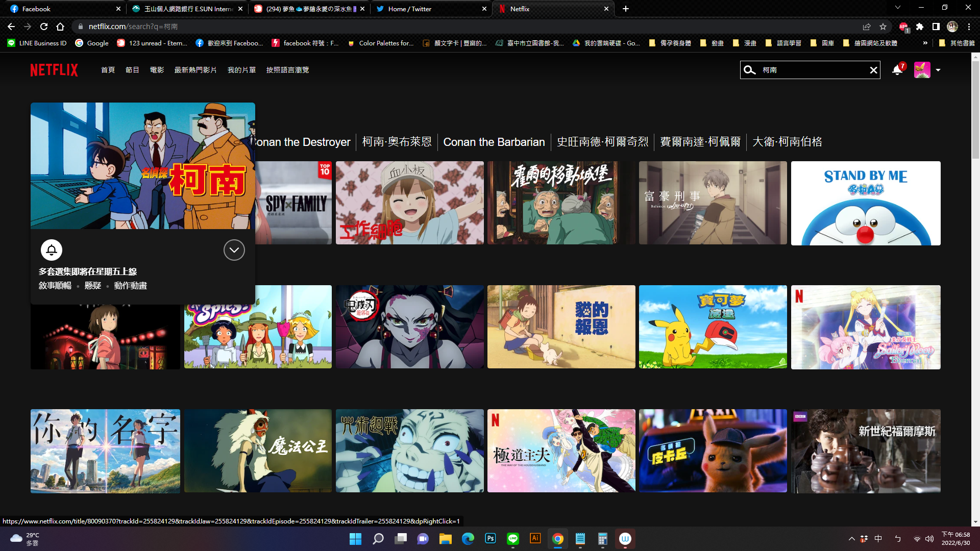The image size is (980, 551).
Task: Open the 你的名字 thumbnail
Action: (x=105, y=451)
